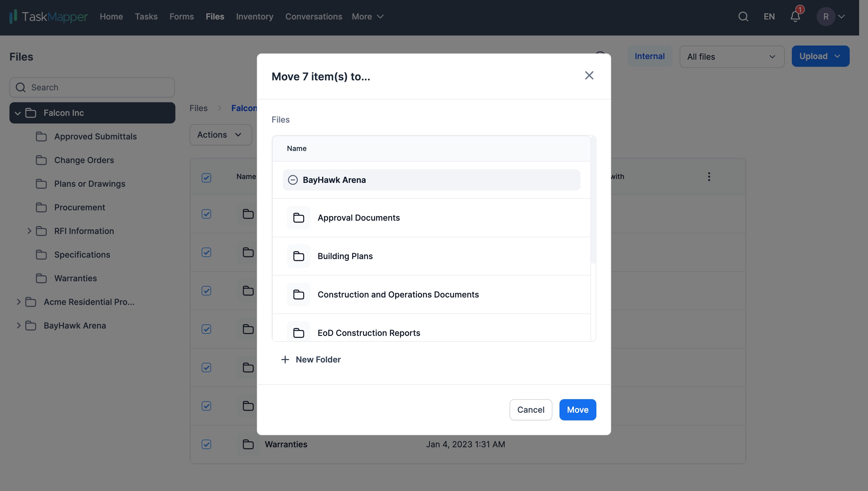Open the EN language selector
Viewport: 868px width, 491px height.
tap(769, 17)
